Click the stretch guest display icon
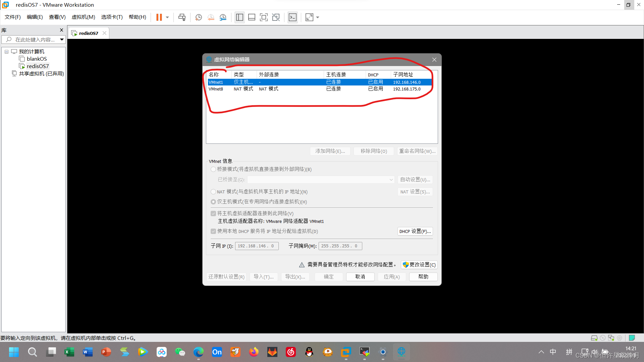The width and height of the screenshot is (644, 362). pyautogui.click(x=309, y=17)
